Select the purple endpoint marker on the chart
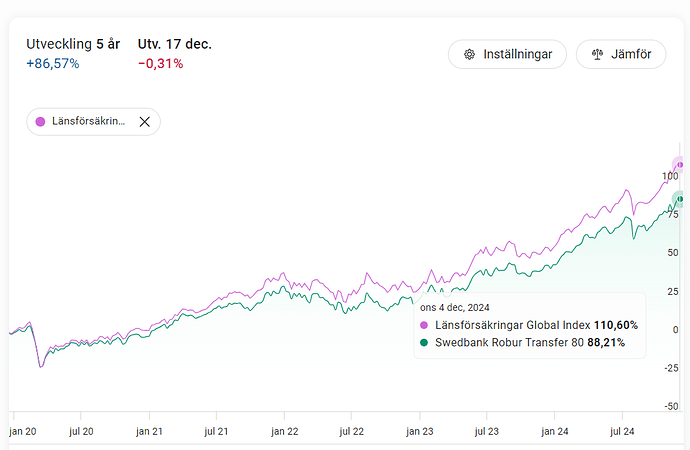 (x=680, y=164)
